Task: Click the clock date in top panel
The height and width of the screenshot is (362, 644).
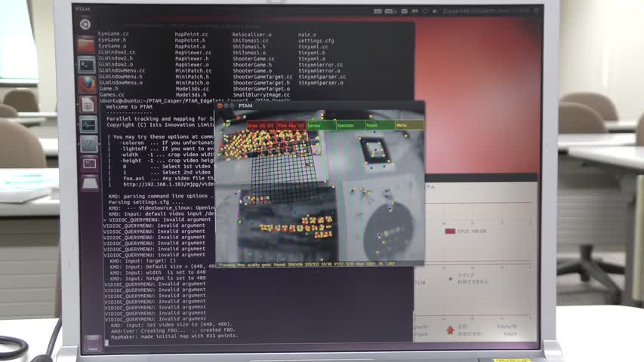Action: 498,11
